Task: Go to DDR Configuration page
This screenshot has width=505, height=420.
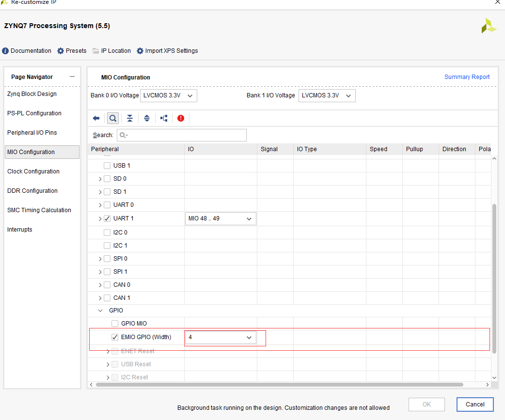Action: click(32, 190)
